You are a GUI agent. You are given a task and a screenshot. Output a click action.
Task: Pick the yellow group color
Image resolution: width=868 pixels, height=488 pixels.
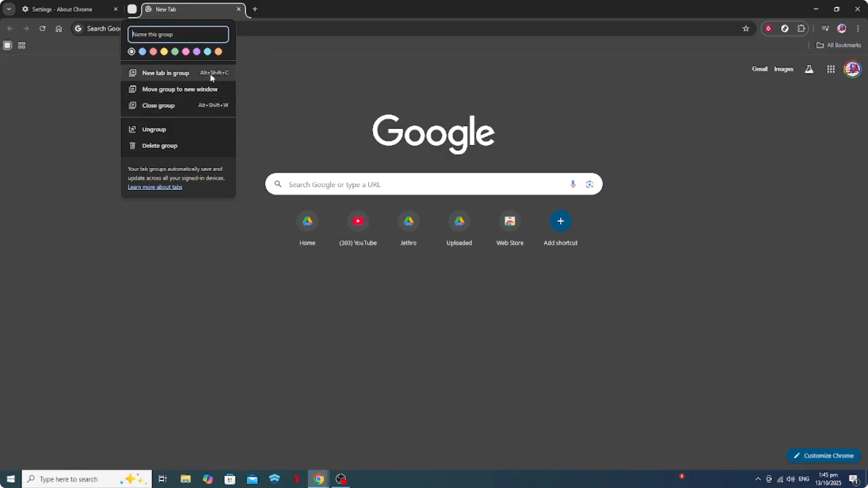click(164, 52)
